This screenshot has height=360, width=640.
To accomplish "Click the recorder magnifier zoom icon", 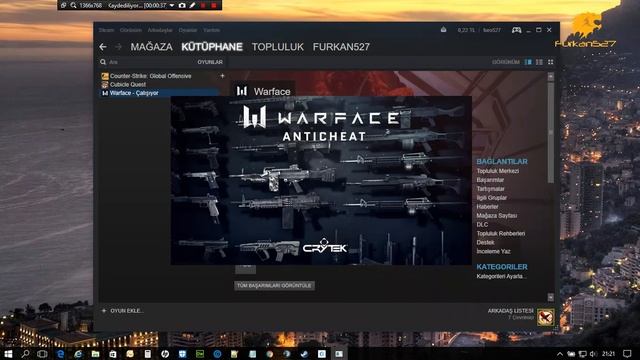I will (x=73, y=5).
